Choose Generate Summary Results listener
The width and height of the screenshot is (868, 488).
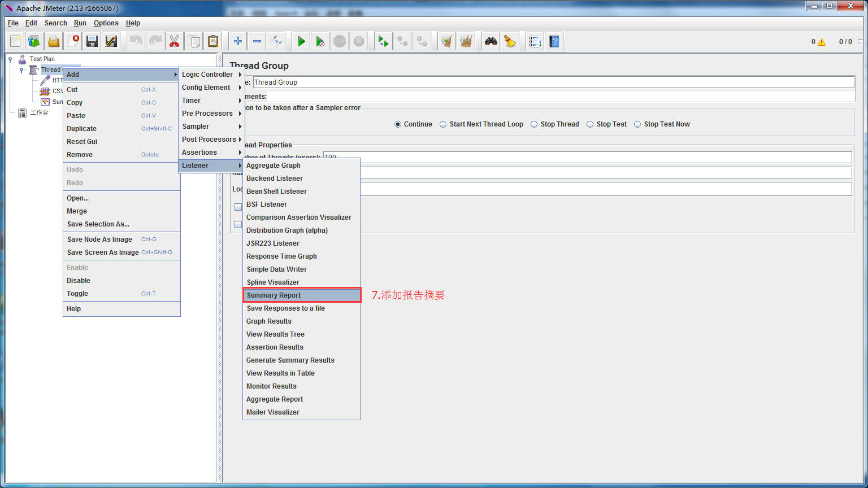coord(302,360)
